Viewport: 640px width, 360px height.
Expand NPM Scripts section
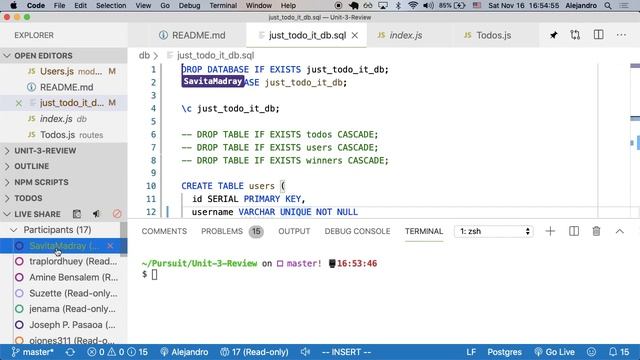click(64, 182)
